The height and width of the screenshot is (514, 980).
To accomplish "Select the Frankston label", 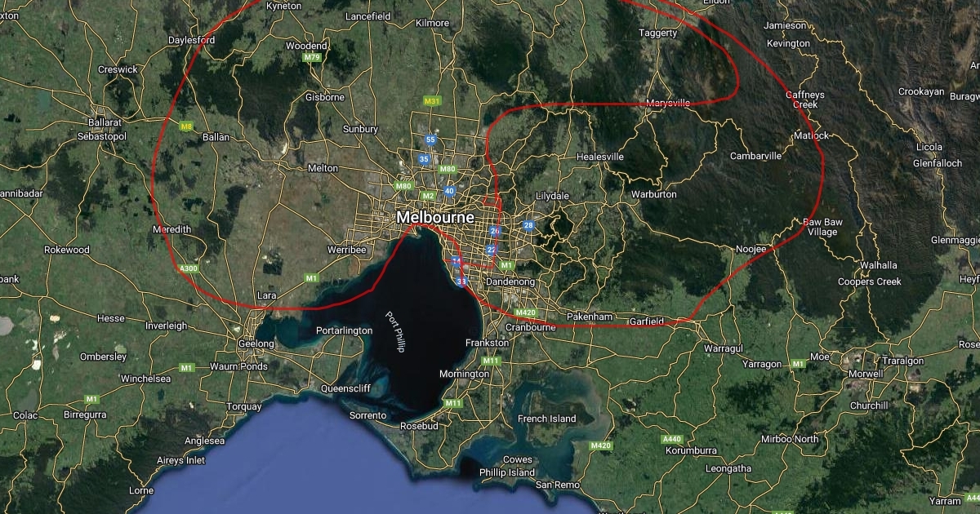I will click(488, 343).
